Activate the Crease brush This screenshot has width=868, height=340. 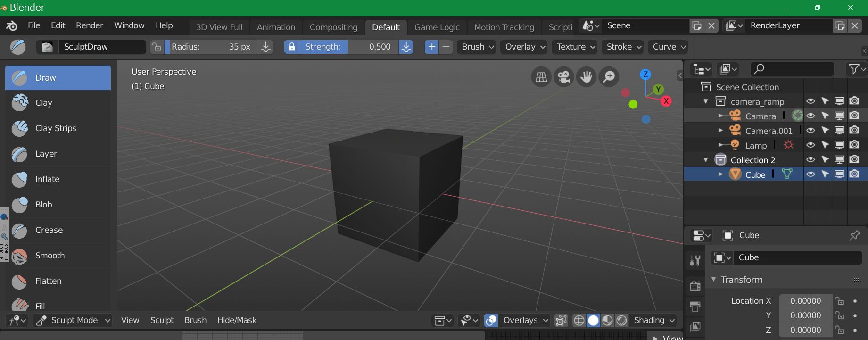[x=58, y=230]
